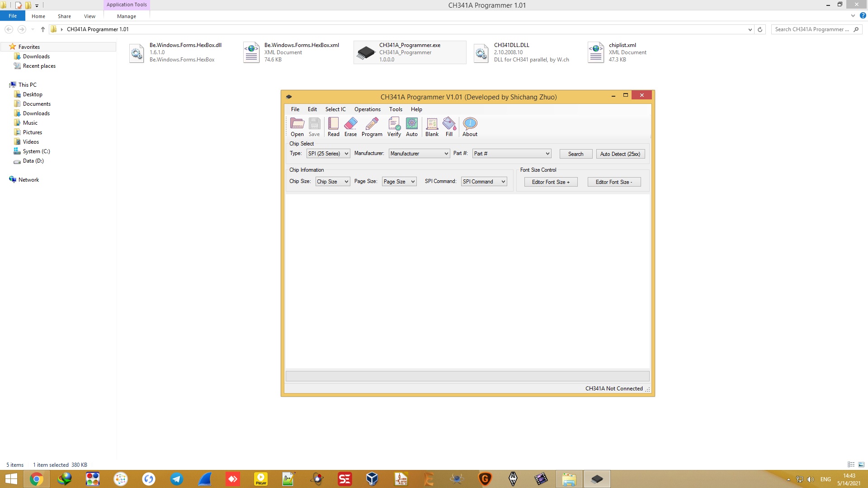Click the Open file toolbar icon
Viewport: 868px width, 488px height.
click(x=297, y=127)
